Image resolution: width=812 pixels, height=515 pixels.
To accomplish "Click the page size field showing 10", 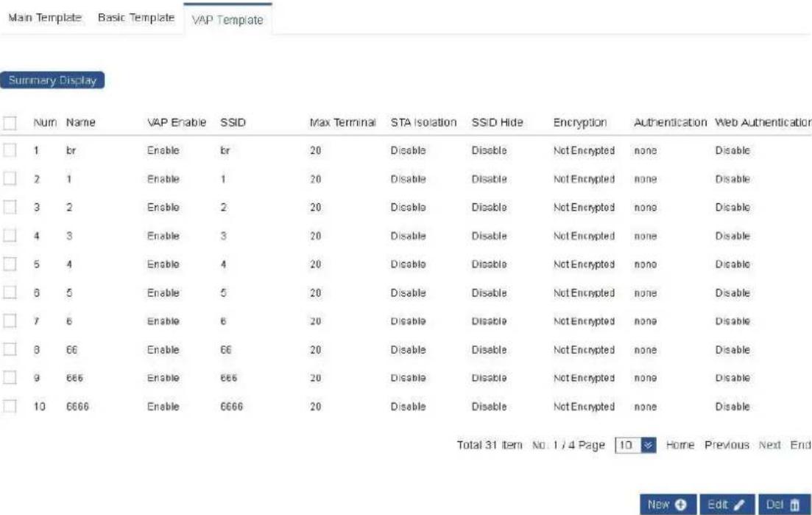I will (628, 445).
